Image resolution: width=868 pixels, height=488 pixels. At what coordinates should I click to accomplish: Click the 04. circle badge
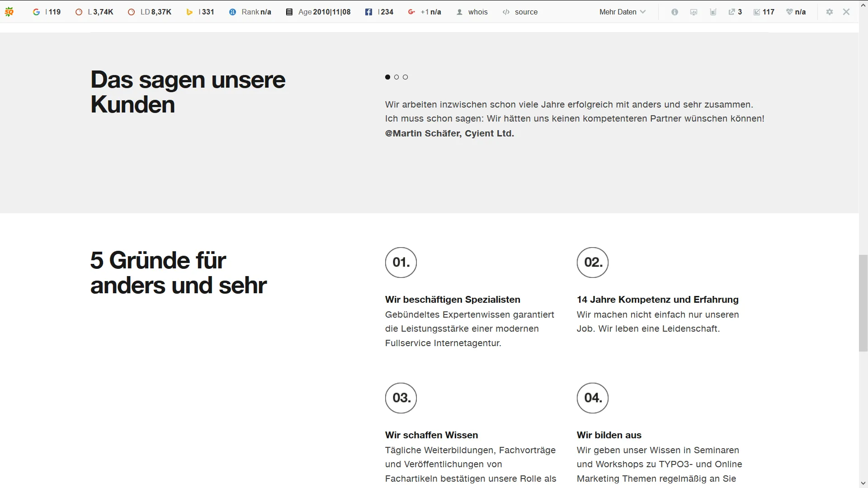pyautogui.click(x=593, y=398)
